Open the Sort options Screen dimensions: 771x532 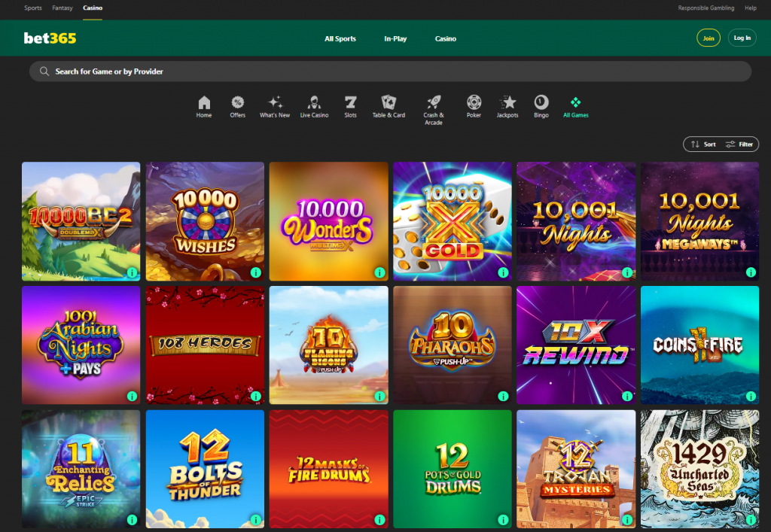(704, 144)
